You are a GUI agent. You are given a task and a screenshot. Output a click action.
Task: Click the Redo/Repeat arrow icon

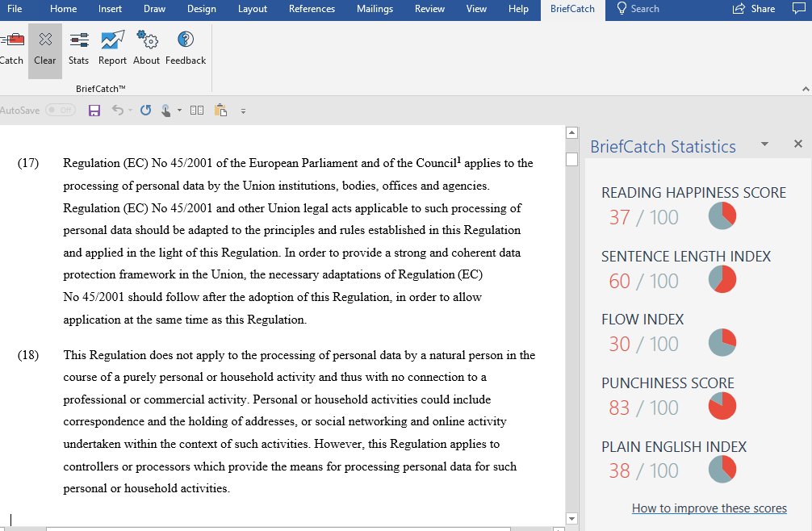(145, 111)
